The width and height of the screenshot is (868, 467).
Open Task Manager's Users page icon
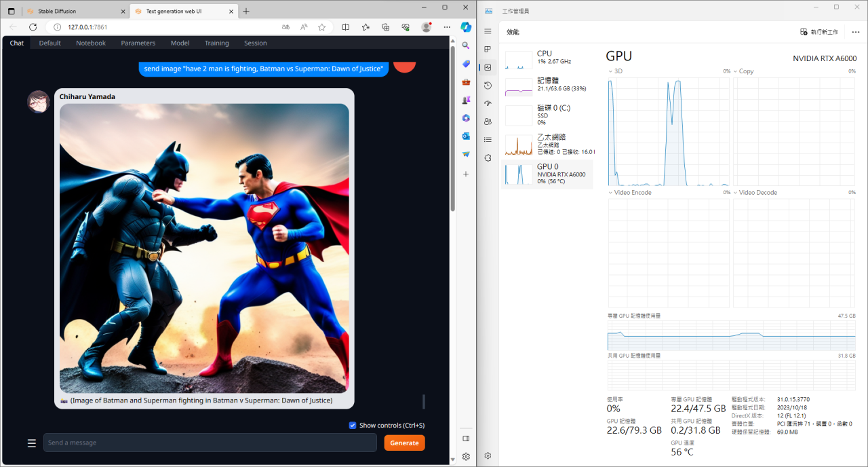coord(488,122)
